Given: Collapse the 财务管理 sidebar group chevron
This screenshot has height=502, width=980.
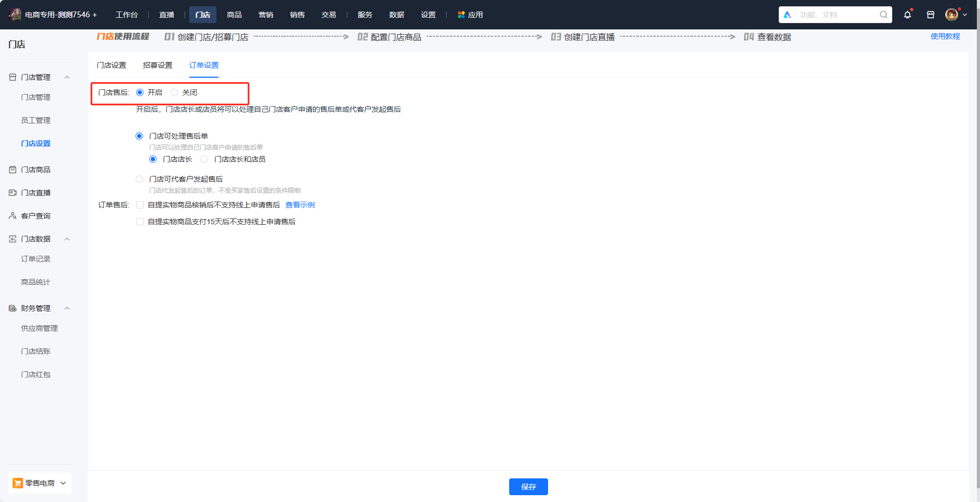Looking at the screenshot, I should click(67, 308).
